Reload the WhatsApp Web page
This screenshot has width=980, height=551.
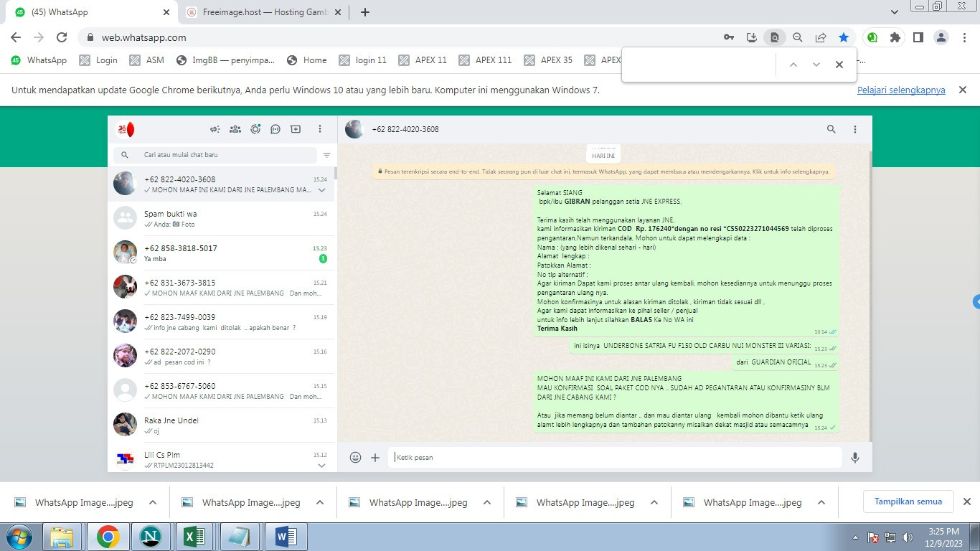pos(62,37)
